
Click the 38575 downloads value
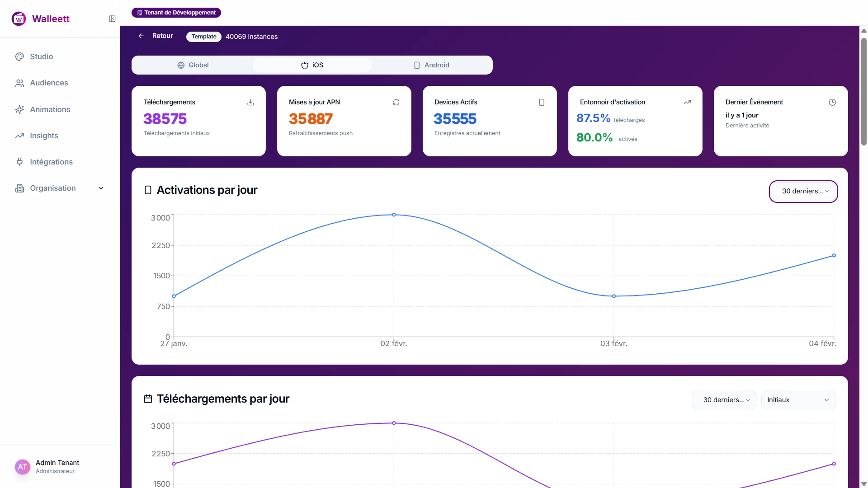pos(165,119)
